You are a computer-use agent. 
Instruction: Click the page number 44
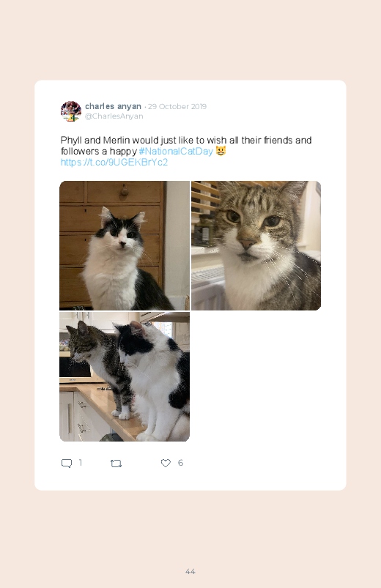click(190, 571)
